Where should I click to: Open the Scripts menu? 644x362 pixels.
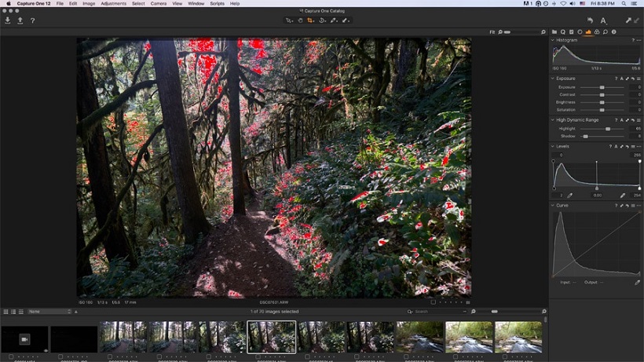click(x=217, y=3)
